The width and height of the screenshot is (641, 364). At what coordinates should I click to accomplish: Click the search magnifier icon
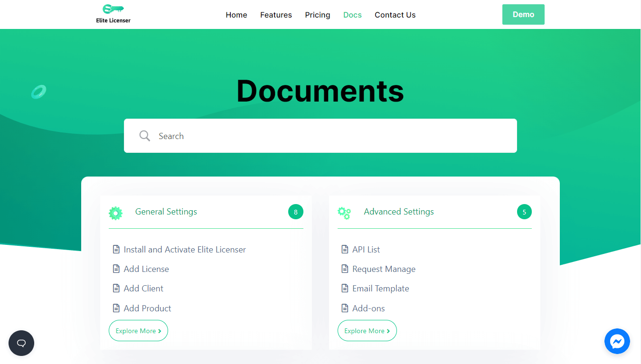click(x=144, y=136)
